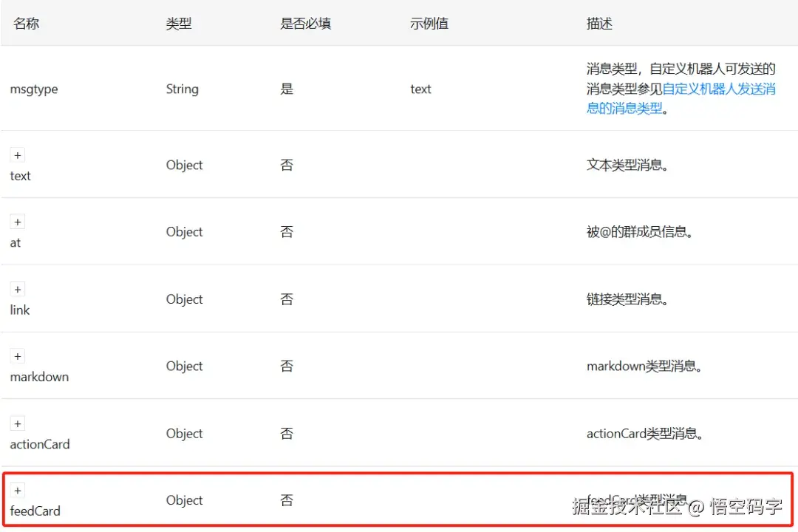Click 否 in the text row
Viewport: 798px width, 532px height.
point(287,165)
